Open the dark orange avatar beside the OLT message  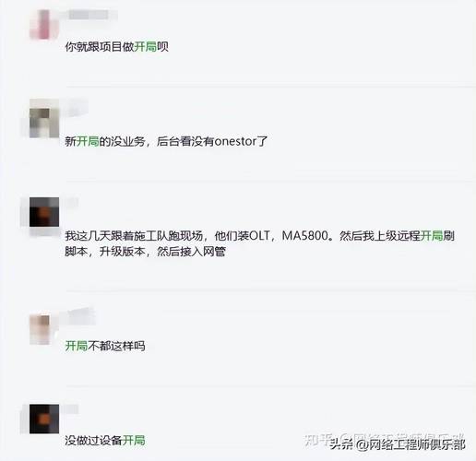pyautogui.click(x=44, y=212)
